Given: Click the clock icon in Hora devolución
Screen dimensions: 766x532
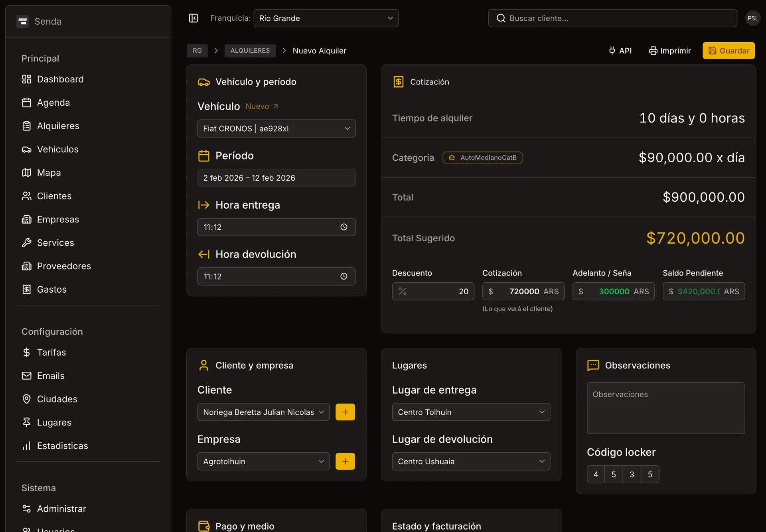Looking at the screenshot, I should [344, 276].
